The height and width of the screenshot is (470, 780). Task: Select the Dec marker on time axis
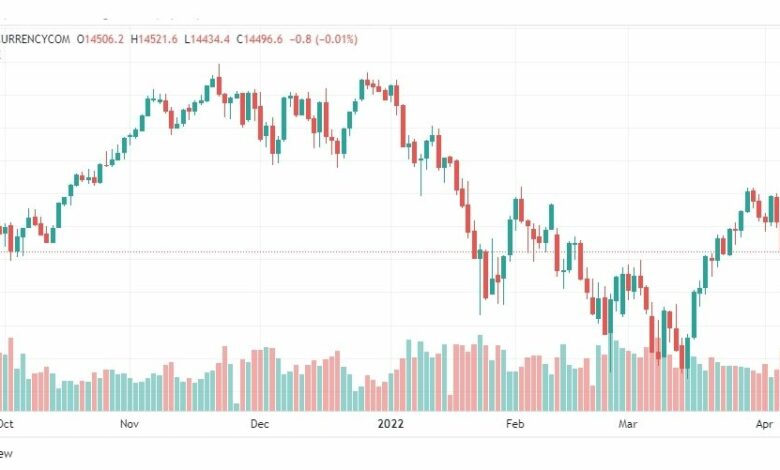260,424
